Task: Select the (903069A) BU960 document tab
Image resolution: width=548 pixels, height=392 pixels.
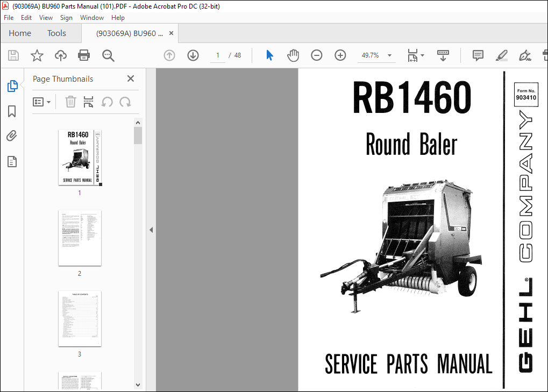Action: tap(130, 33)
